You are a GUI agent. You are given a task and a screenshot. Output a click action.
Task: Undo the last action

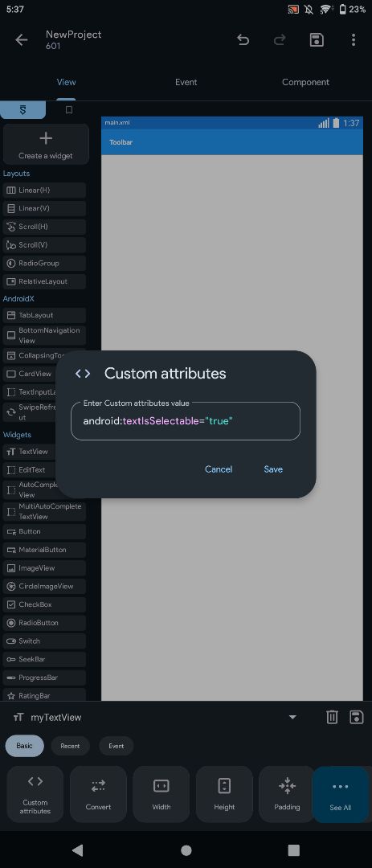(x=243, y=40)
